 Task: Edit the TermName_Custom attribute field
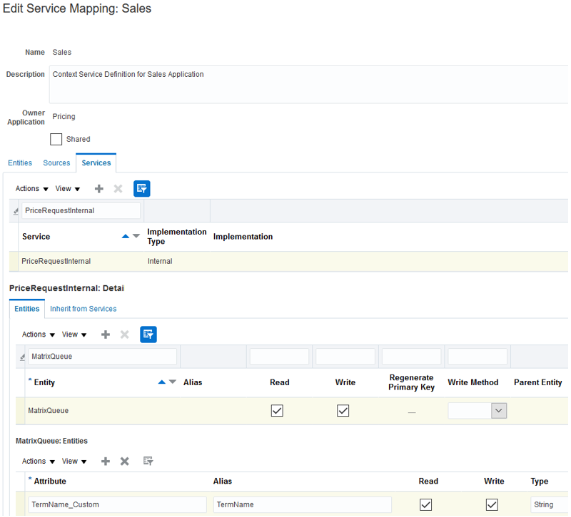(117, 505)
